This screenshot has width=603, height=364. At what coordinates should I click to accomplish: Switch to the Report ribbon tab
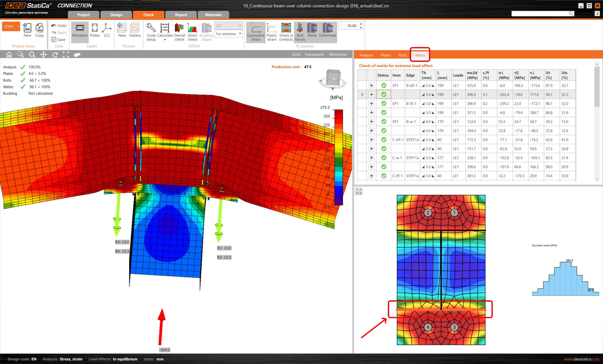click(181, 14)
